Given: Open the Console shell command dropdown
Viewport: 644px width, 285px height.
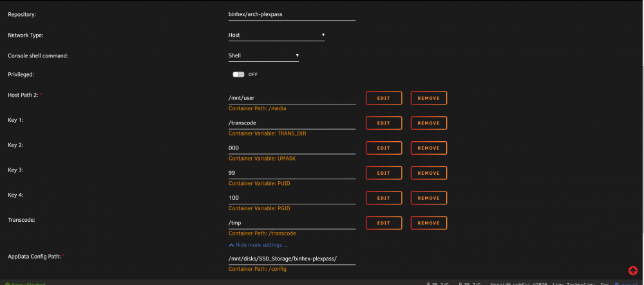Looking at the screenshot, I should tap(263, 55).
